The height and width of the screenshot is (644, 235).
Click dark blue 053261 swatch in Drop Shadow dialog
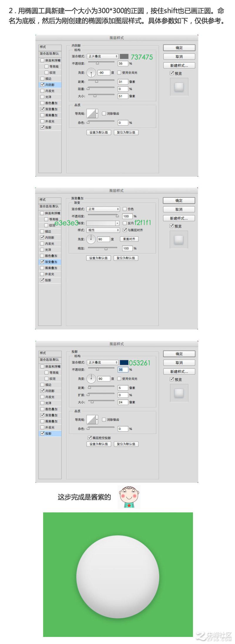point(124,362)
